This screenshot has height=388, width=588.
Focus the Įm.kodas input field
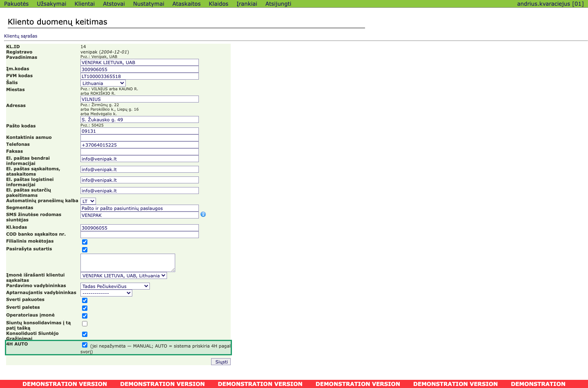140,69
